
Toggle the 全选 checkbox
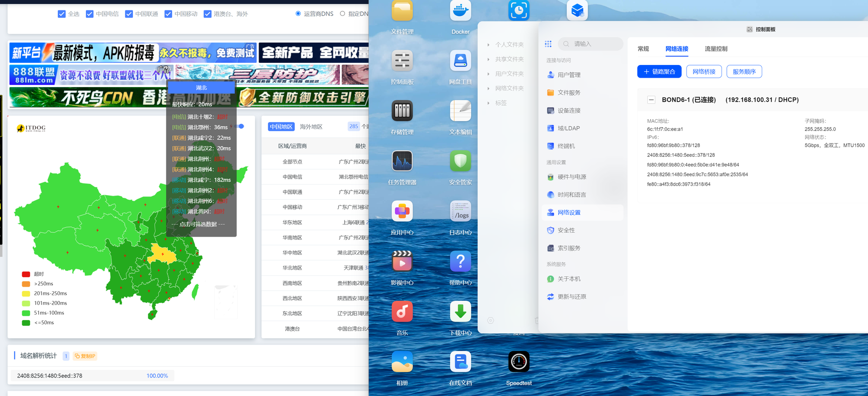pos(62,14)
